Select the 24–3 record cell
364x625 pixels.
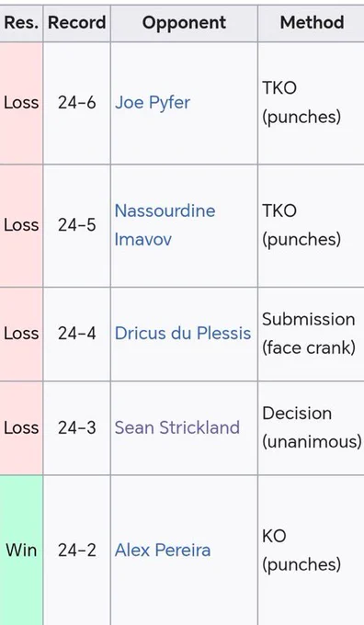tap(76, 427)
